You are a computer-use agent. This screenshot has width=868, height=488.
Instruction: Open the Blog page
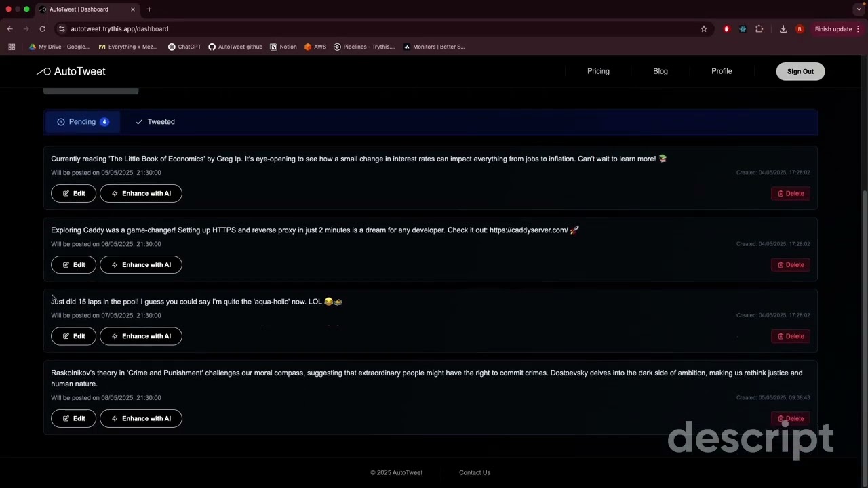tap(660, 71)
